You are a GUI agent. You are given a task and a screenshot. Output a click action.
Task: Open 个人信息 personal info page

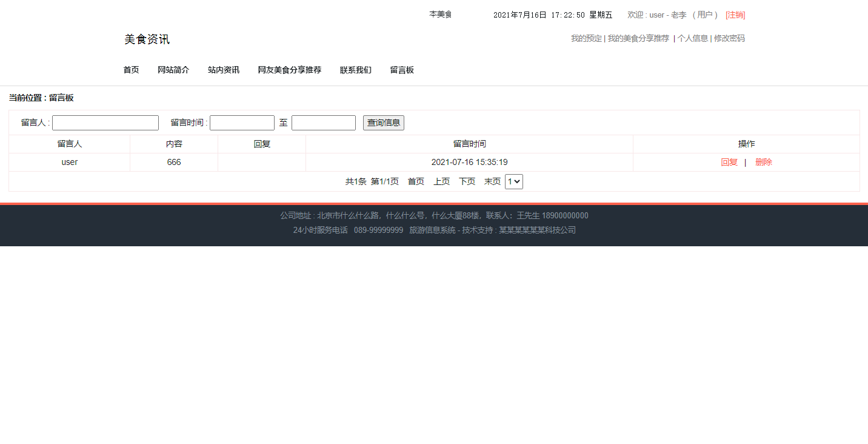point(692,38)
